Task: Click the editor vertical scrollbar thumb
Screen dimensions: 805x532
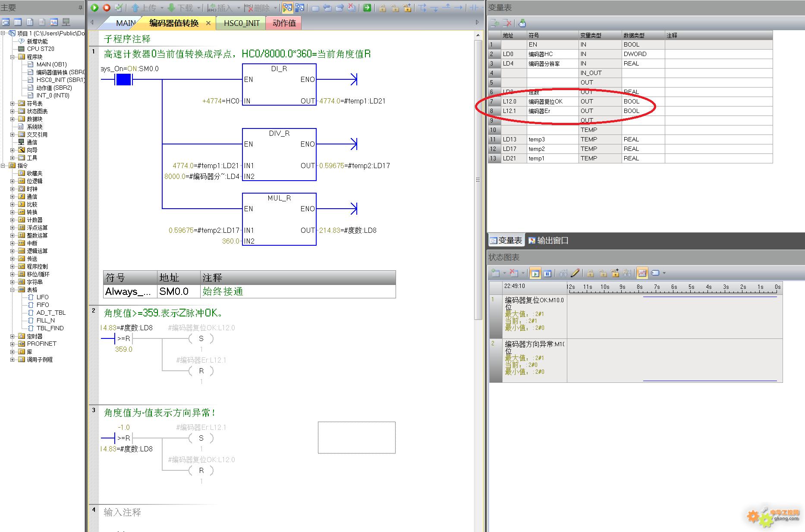Action: (x=478, y=180)
